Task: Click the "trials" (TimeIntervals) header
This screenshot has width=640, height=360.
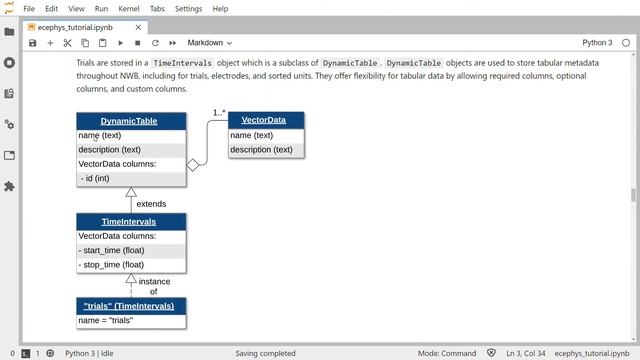Action: [x=131, y=306]
